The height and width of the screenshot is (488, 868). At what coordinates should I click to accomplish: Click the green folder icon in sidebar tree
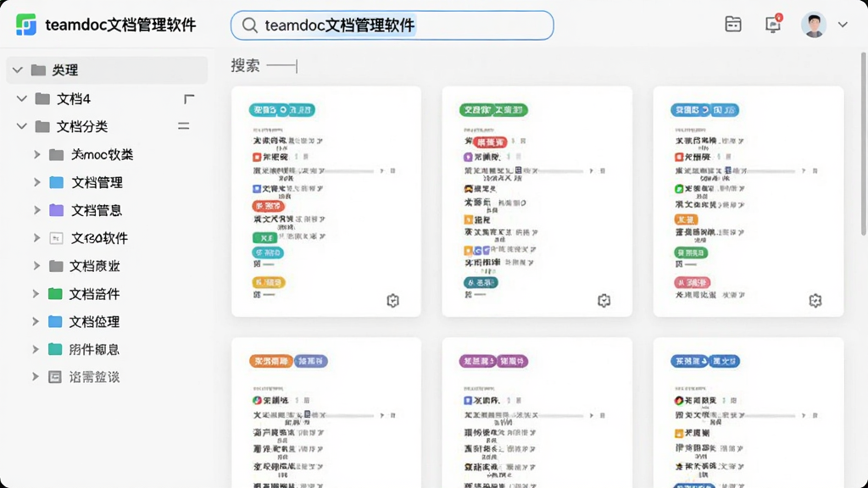(x=55, y=293)
